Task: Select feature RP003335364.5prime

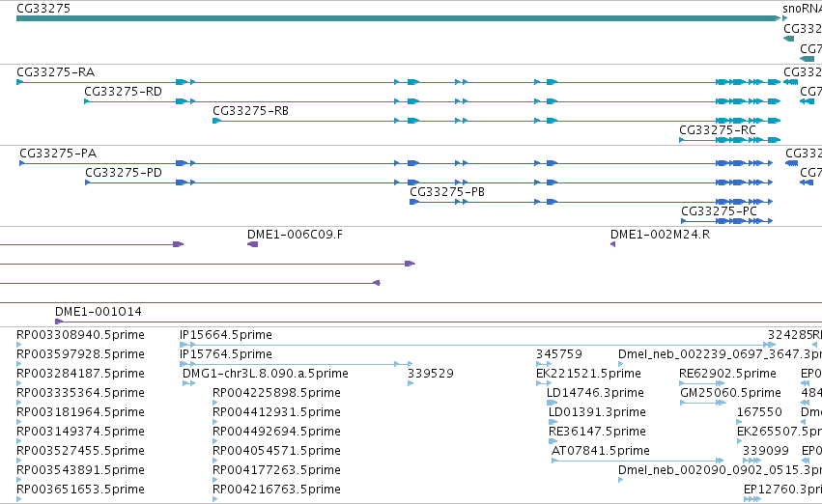Action: [x=81, y=393]
